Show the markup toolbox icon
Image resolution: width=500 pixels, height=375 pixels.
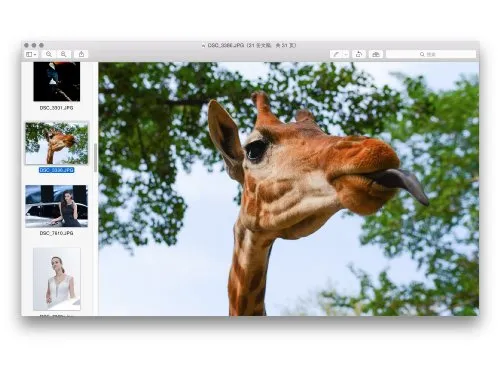click(376, 54)
